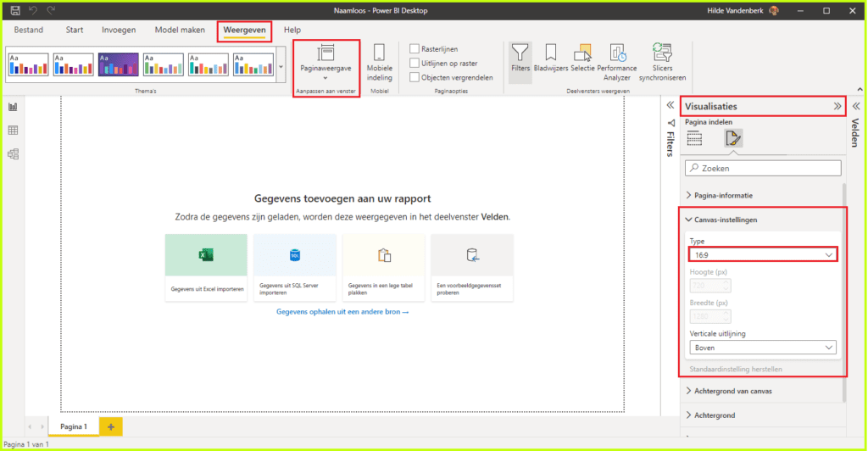Click Gegevens in een lege tabel plakken card
Image resolution: width=868 pixels, height=451 pixels.
384,268
